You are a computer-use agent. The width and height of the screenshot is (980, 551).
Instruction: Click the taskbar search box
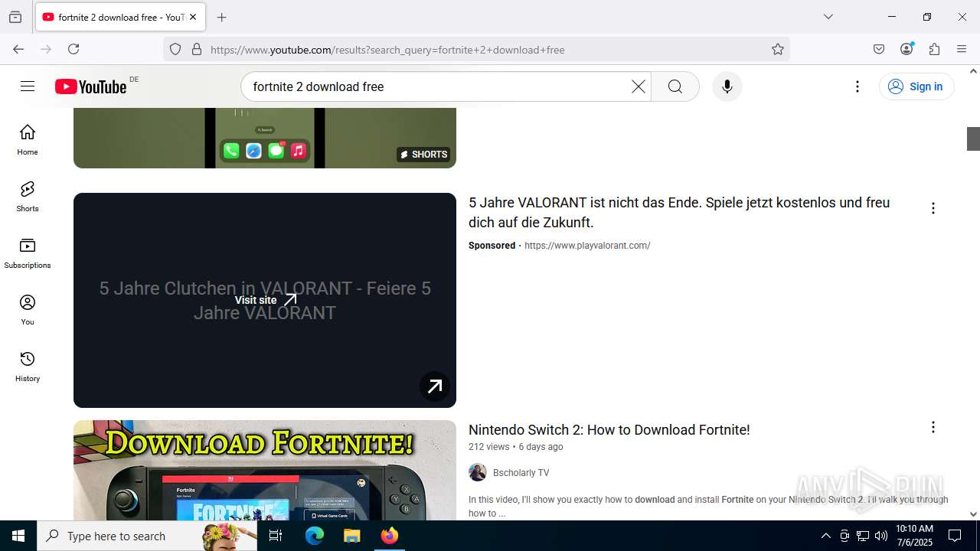(x=147, y=536)
